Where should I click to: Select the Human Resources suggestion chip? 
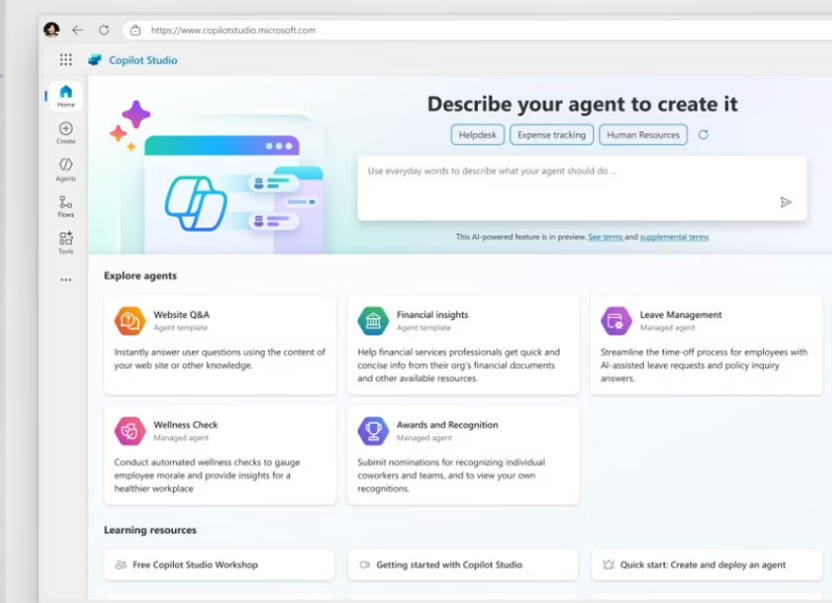point(643,135)
